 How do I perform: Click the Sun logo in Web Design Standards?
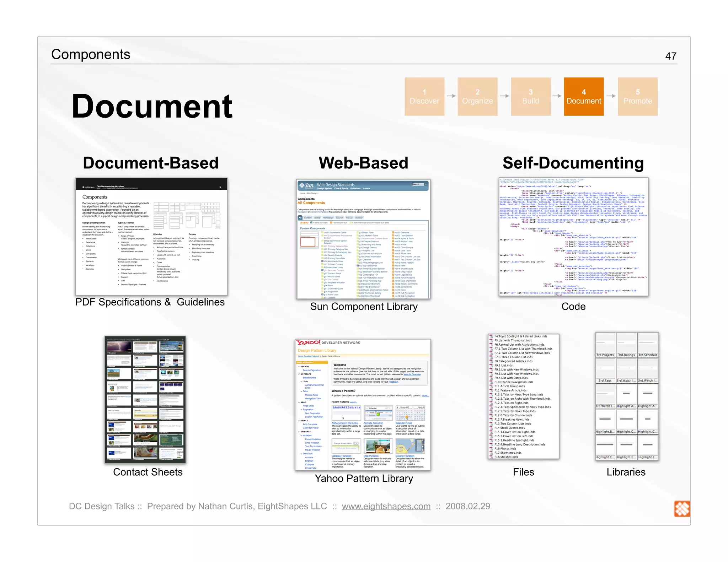click(307, 185)
